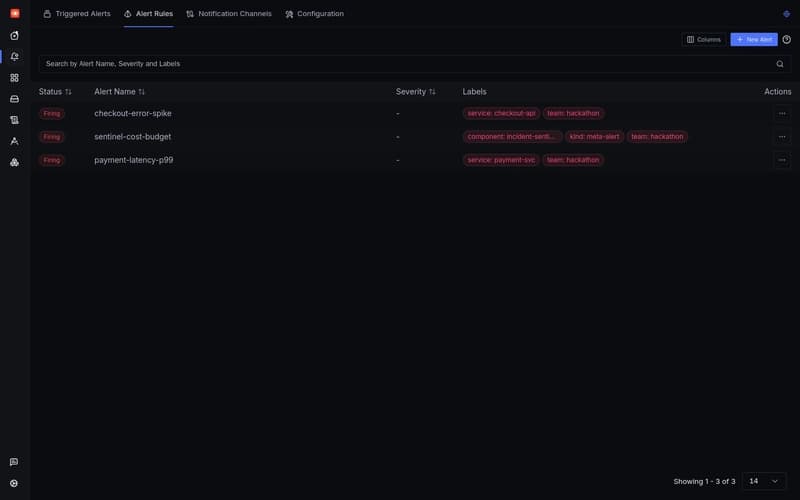Open the feedback chat icon at sidebar bottom
This screenshot has height=500, width=800.
tap(14, 462)
